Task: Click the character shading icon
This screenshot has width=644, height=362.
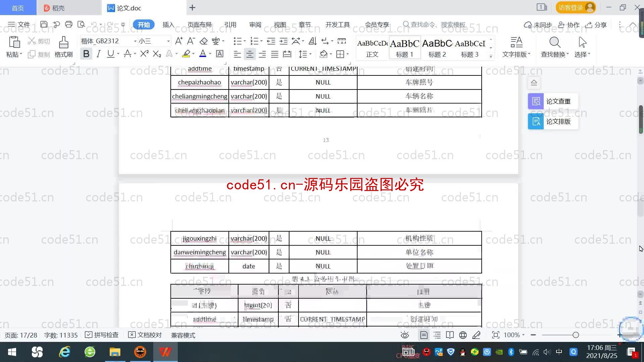Action: [220, 54]
